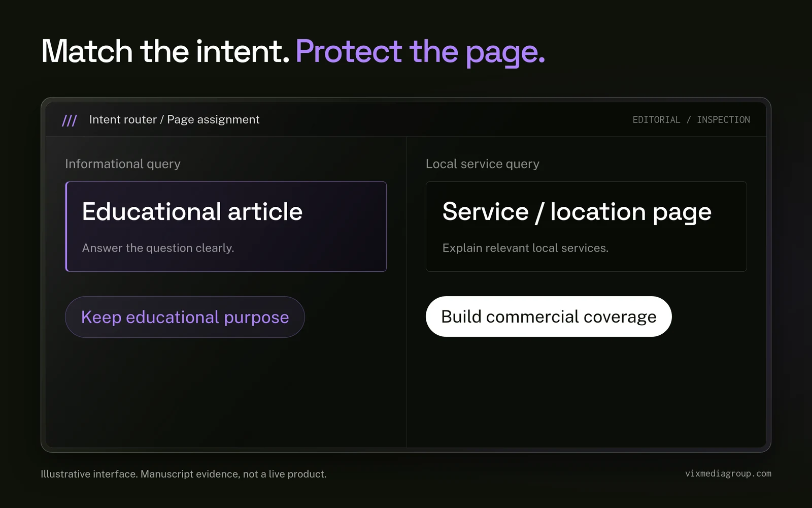Click the text 'Answer the question clearly.'

(x=158, y=248)
